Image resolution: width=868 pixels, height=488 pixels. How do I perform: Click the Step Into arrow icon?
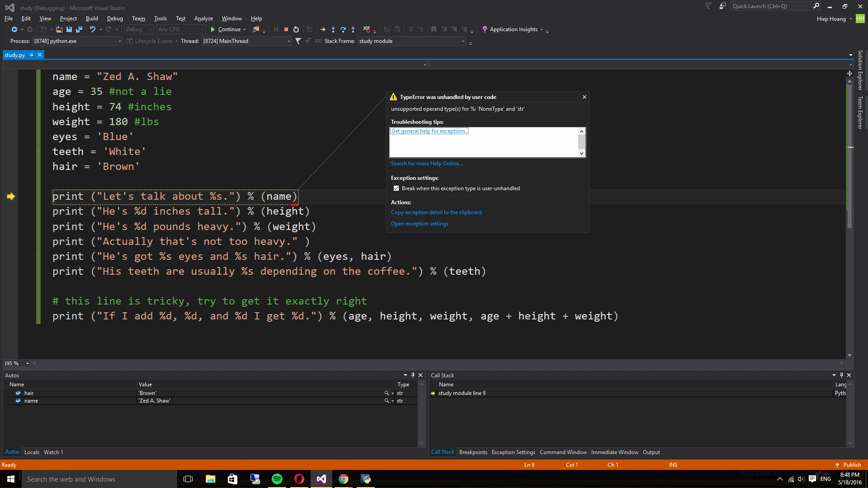tap(333, 29)
